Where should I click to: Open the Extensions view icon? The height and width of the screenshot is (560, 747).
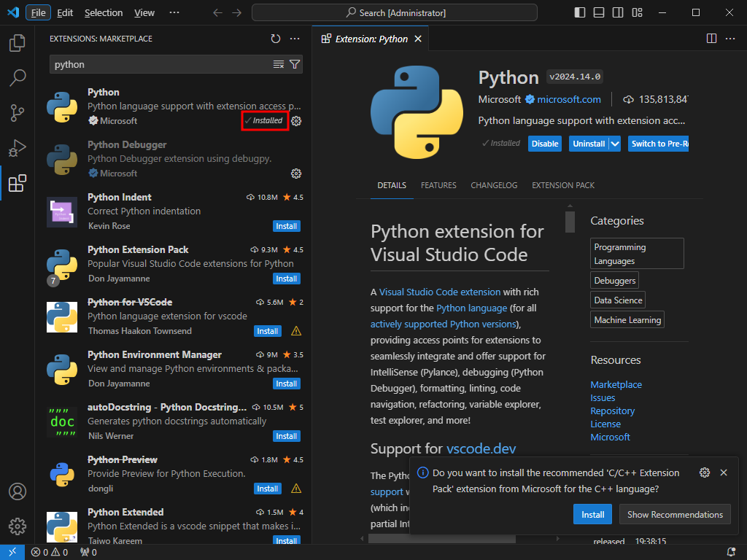(18, 183)
